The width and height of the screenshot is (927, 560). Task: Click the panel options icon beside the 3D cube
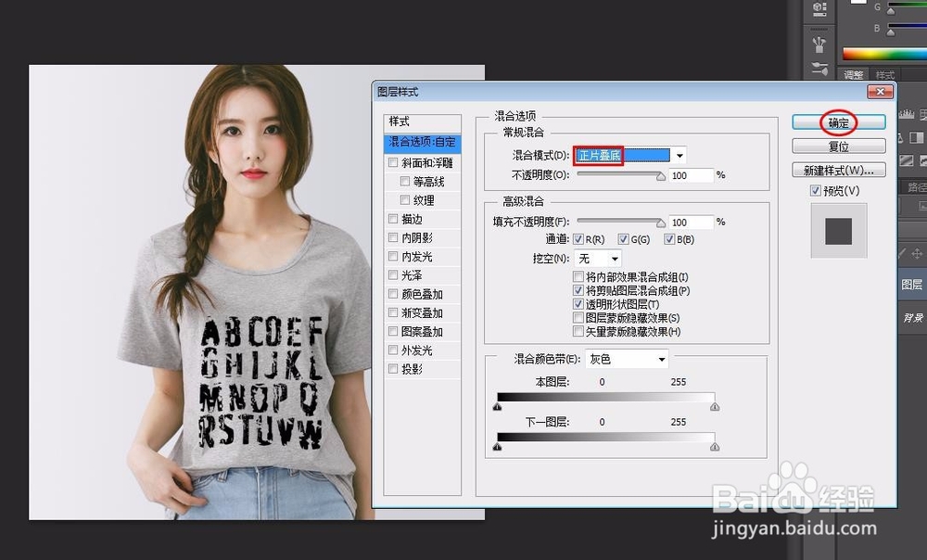pos(825,6)
